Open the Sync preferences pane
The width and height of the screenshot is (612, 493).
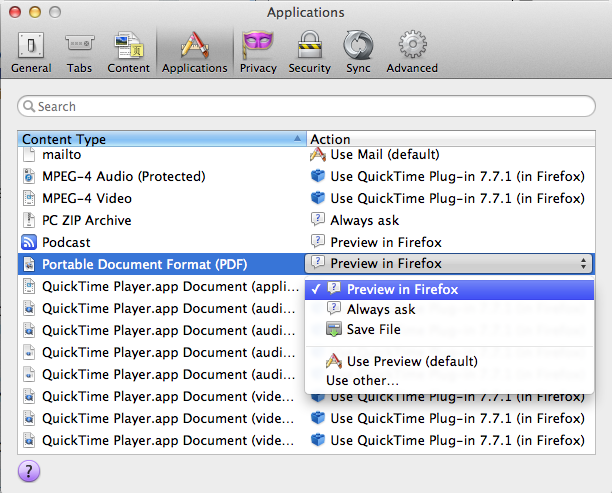pos(358,52)
